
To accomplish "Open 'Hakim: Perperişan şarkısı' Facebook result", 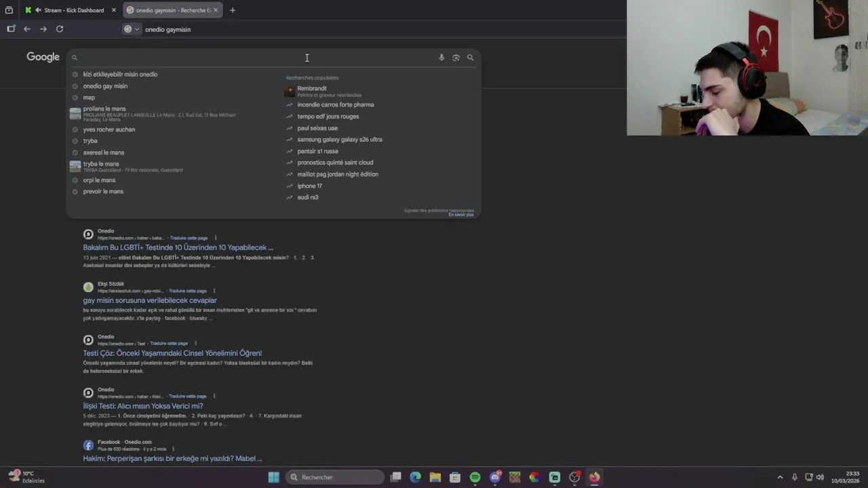I will (172, 459).
